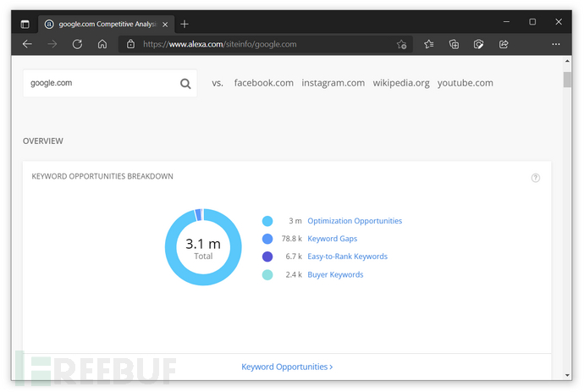Image resolution: width=584 pixels, height=392 pixels.
Task: Click the 2.4 k value
Action: point(294,274)
